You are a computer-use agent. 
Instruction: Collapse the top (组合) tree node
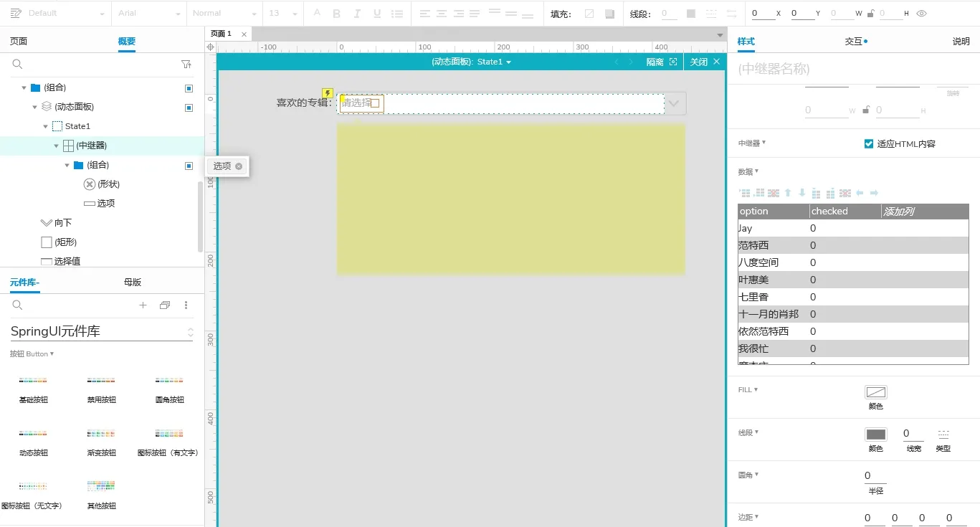pyautogui.click(x=24, y=87)
